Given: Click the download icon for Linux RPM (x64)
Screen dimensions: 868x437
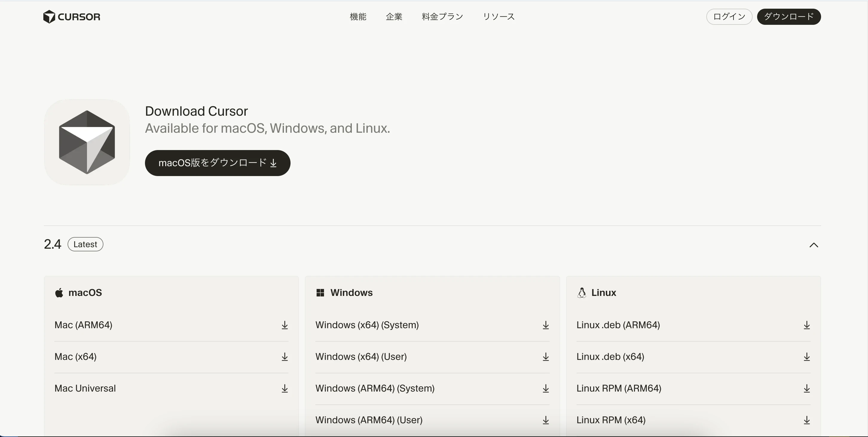Looking at the screenshot, I should coord(807,420).
